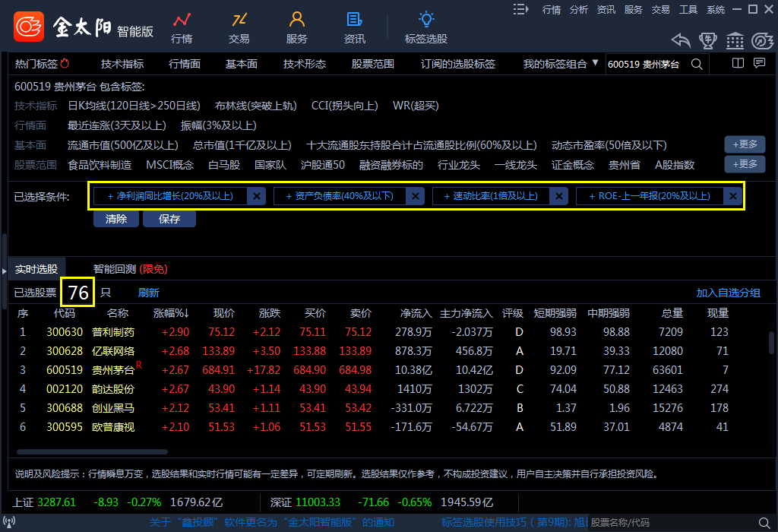The image size is (778, 532).
Task: Open the 标签选股使用技巧 ticker link
Action: 514,522
